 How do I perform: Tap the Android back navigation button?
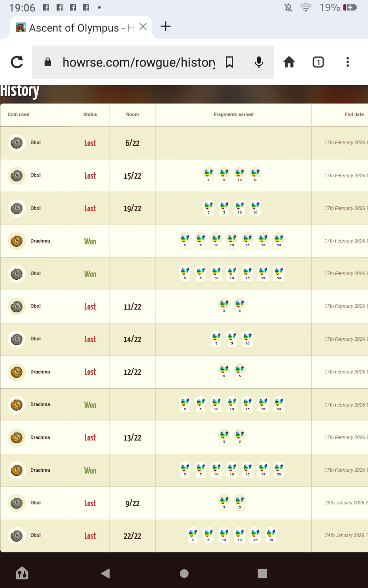click(106, 573)
